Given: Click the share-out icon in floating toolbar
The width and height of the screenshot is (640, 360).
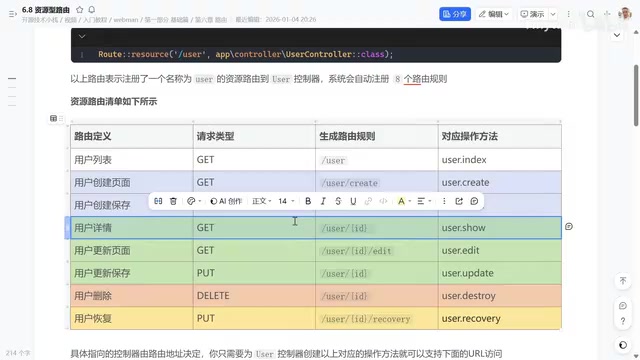Looking at the screenshot, I should pyautogui.click(x=459, y=201).
